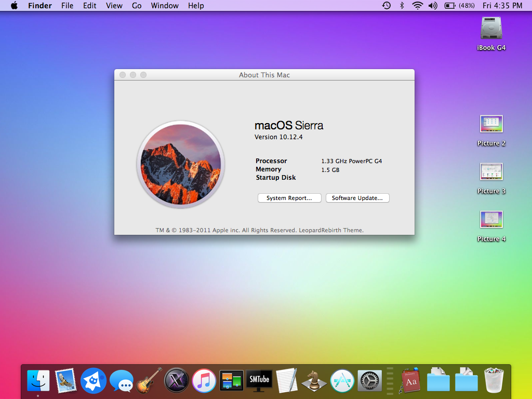The image size is (532, 399).
Task: Open the View menu
Action: pos(114,6)
